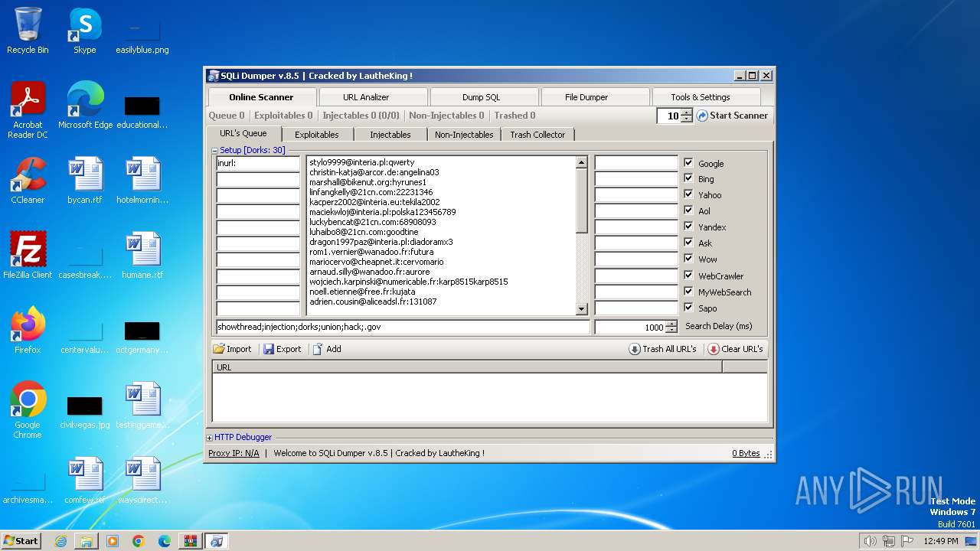This screenshot has height=551, width=980.
Task: Click the 0 Bytes link
Action: pos(746,453)
